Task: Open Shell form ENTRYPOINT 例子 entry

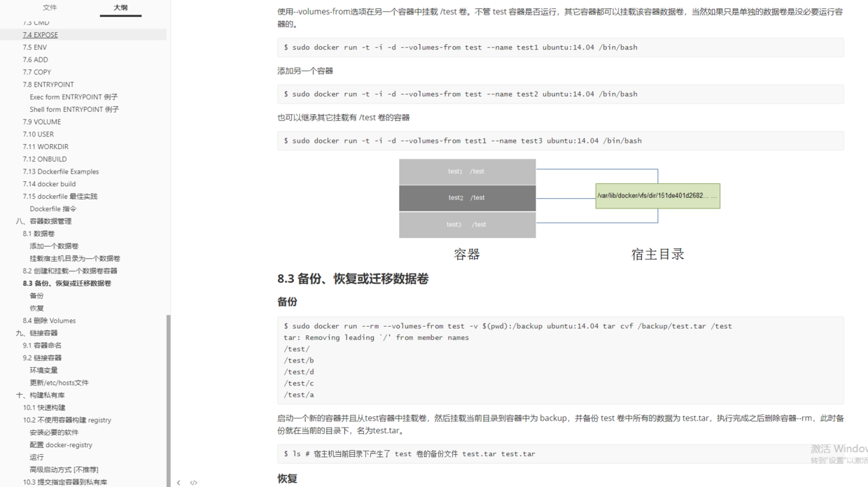Action: click(74, 110)
